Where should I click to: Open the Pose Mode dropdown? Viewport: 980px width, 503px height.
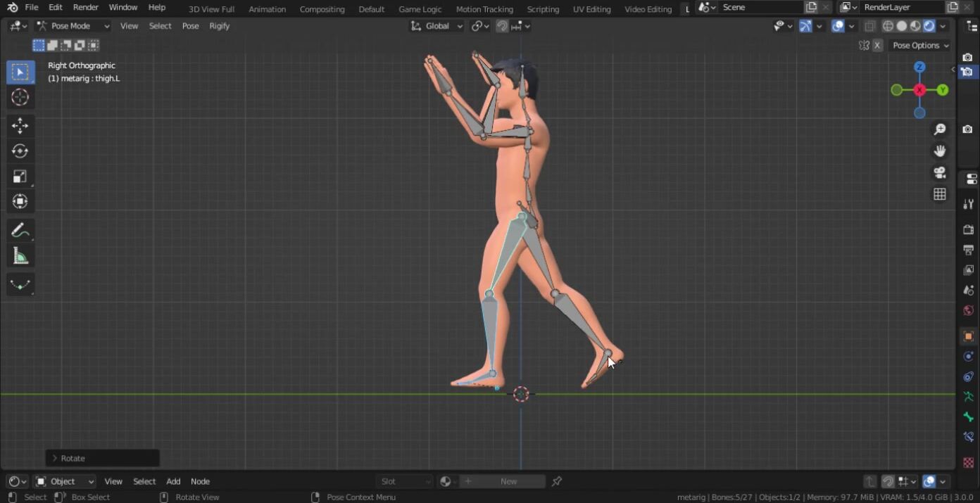click(73, 26)
